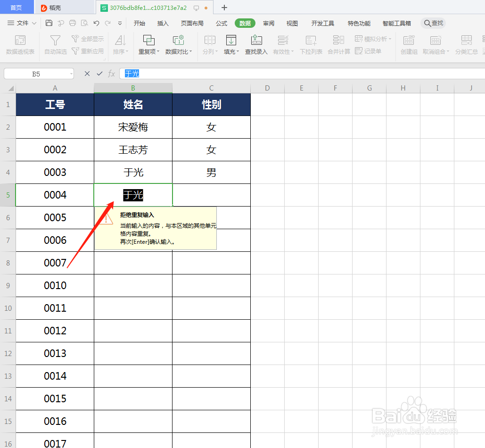The width and height of the screenshot is (485, 448).
Task: Click the 分类汇总 subtotal icon
Action: pyautogui.click(x=467, y=45)
